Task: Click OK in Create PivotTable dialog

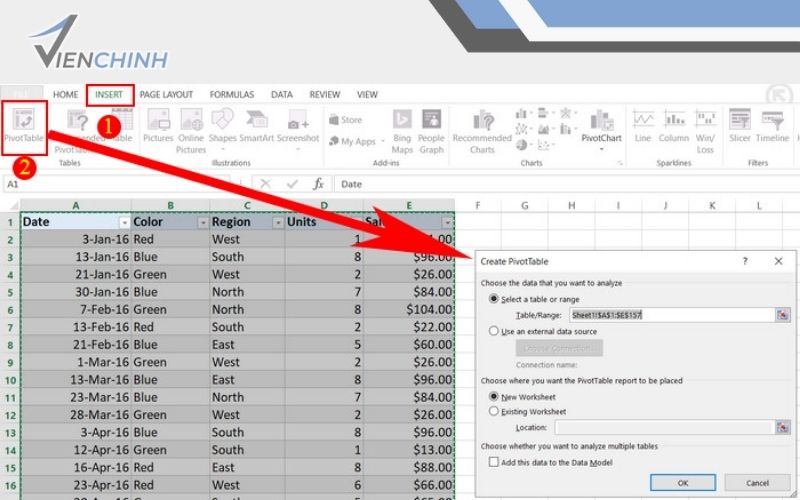Action: [683, 483]
